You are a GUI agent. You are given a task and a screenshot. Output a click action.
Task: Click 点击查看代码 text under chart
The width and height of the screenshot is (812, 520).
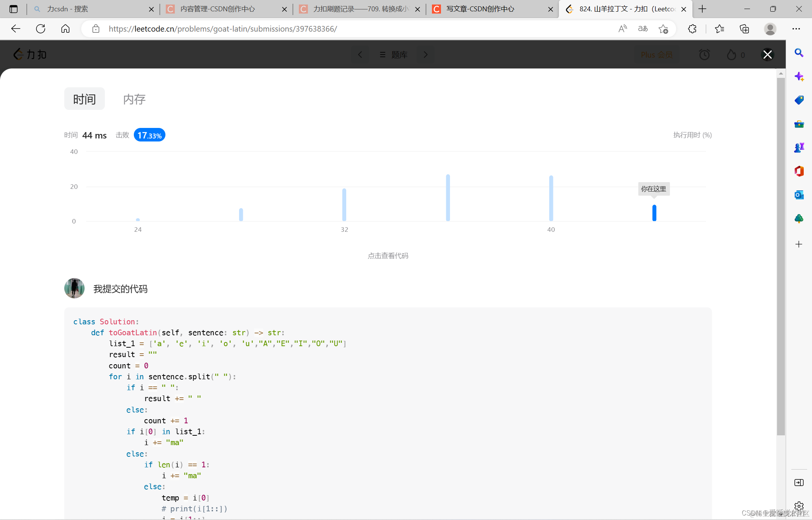[x=388, y=256]
